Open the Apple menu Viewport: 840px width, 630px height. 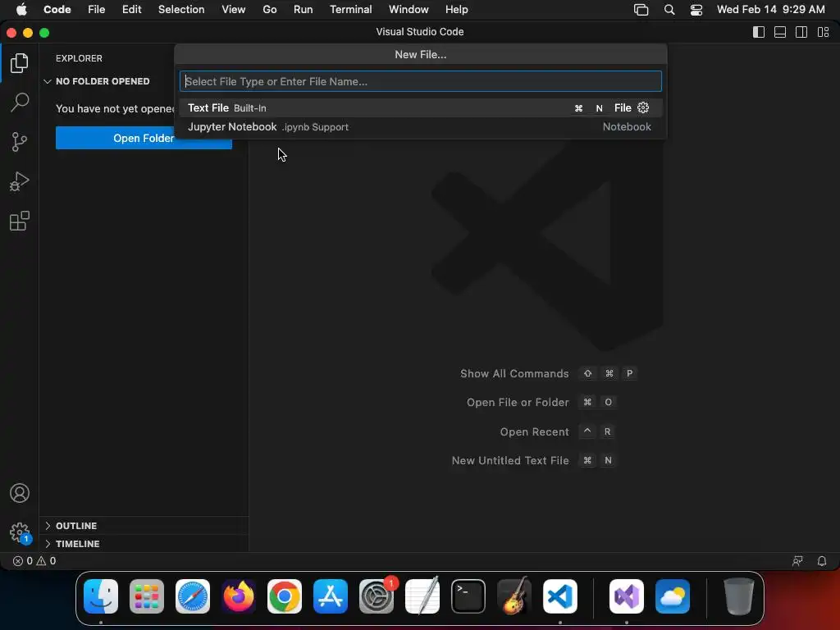21,10
